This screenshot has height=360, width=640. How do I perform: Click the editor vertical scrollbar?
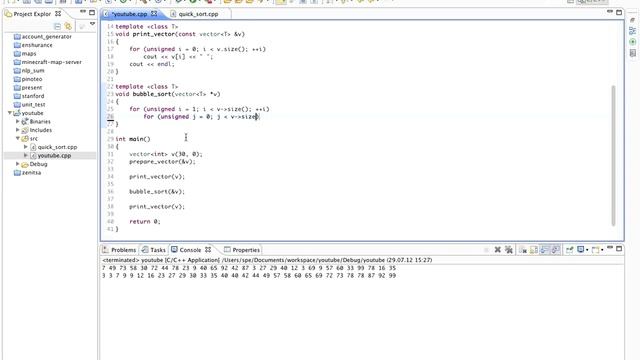click(x=613, y=155)
